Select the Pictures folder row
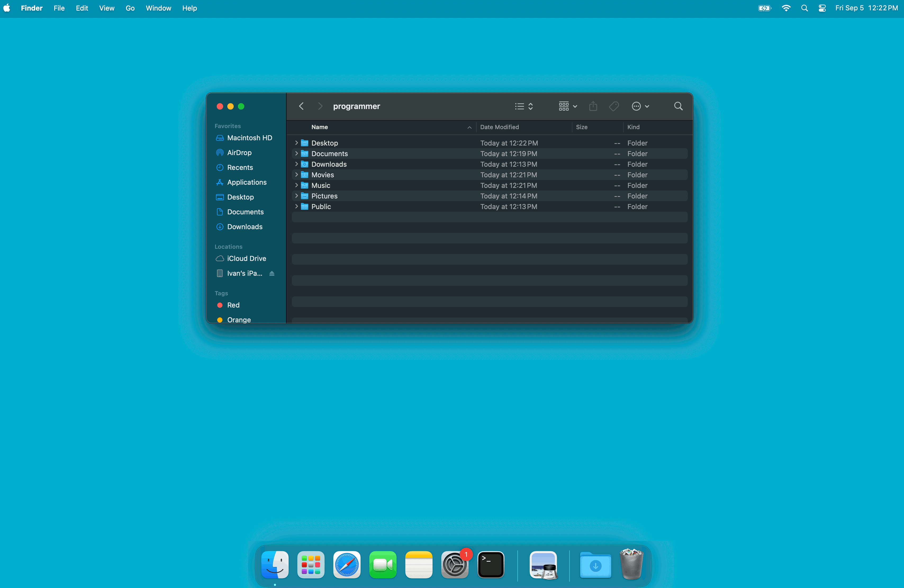The width and height of the screenshot is (904, 588). point(324,196)
